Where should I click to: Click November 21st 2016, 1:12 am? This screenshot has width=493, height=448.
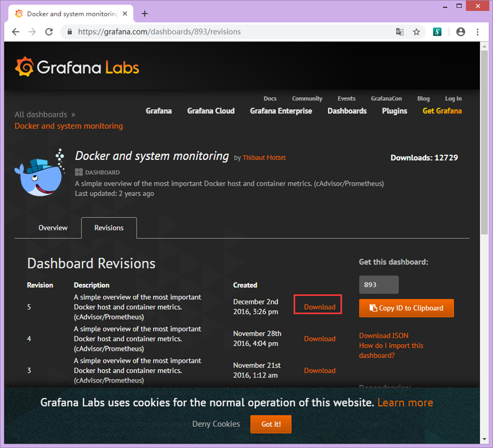[x=257, y=370]
